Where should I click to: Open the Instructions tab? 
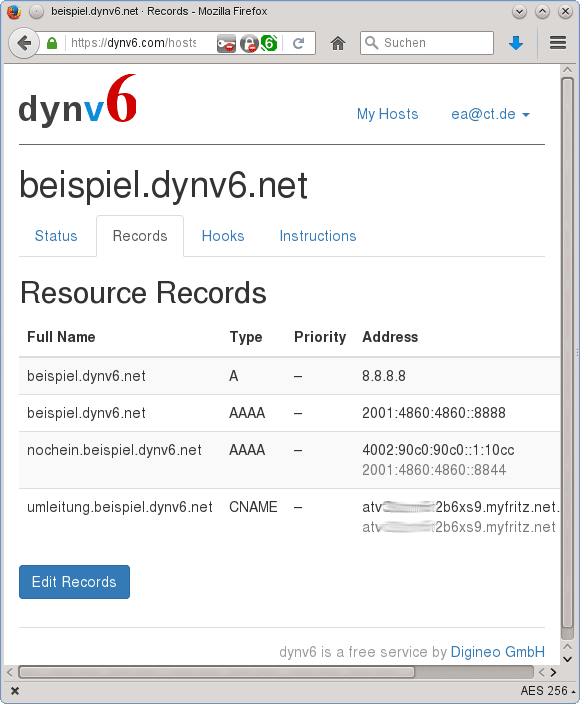(x=318, y=236)
